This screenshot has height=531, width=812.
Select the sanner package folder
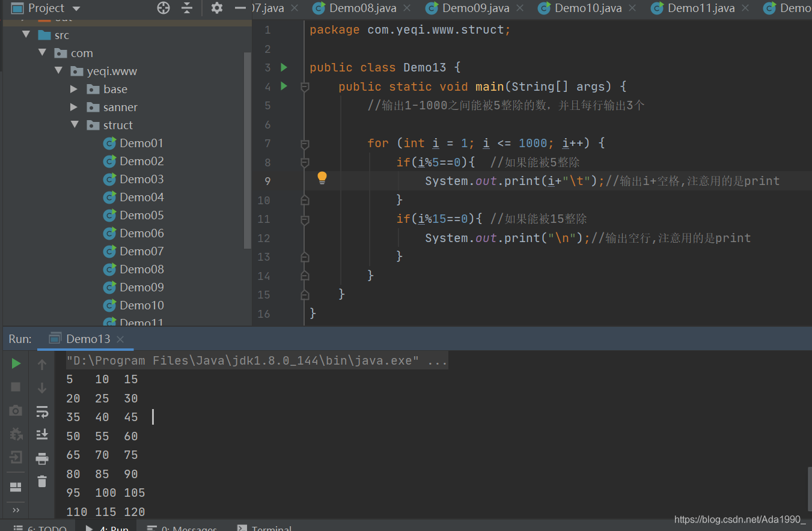pos(112,107)
